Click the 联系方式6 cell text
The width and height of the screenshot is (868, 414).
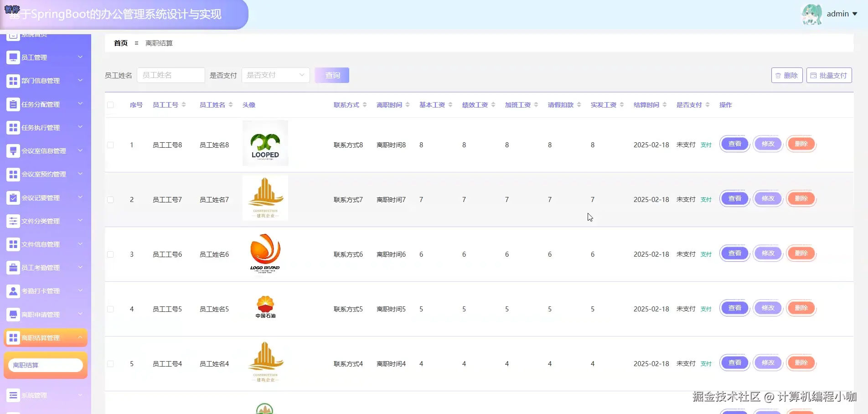[348, 254]
